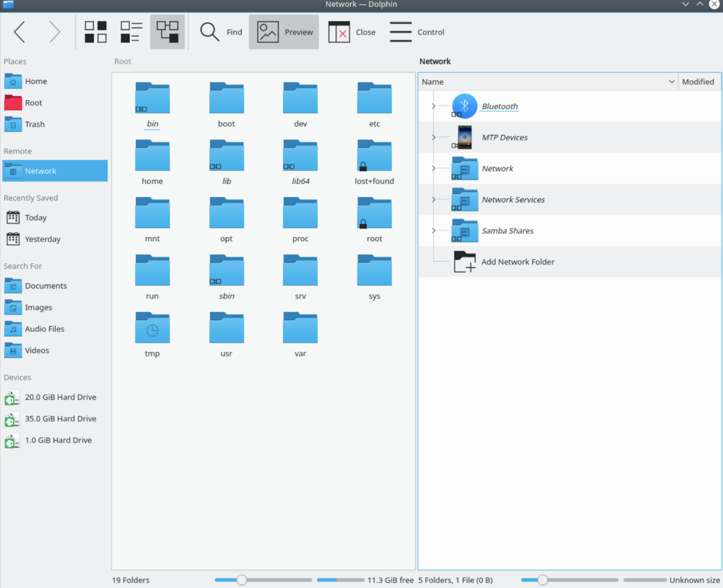
Task: Select the srv folder
Action: (300, 277)
